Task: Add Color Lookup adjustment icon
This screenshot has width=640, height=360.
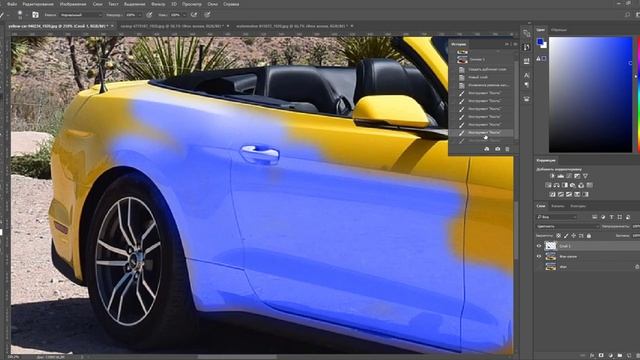Action: 589,185
